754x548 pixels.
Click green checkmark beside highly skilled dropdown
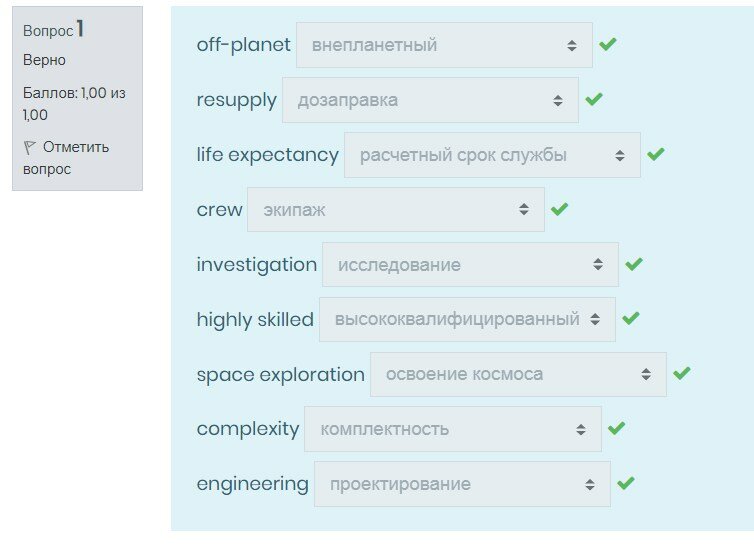pyautogui.click(x=630, y=319)
